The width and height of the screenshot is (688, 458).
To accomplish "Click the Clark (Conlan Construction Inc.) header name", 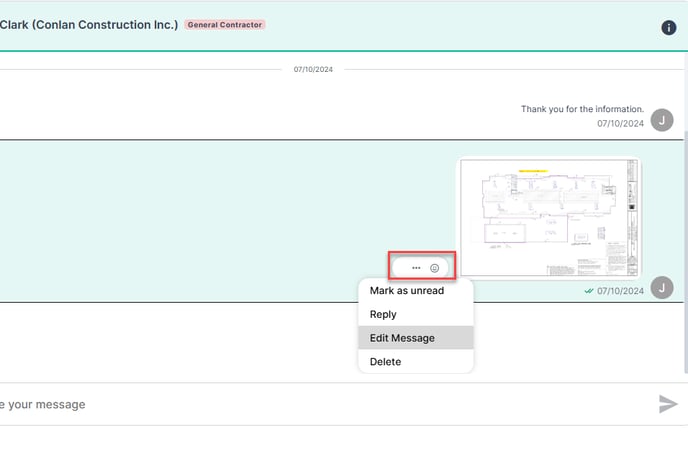I will click(x=88, y=24).
